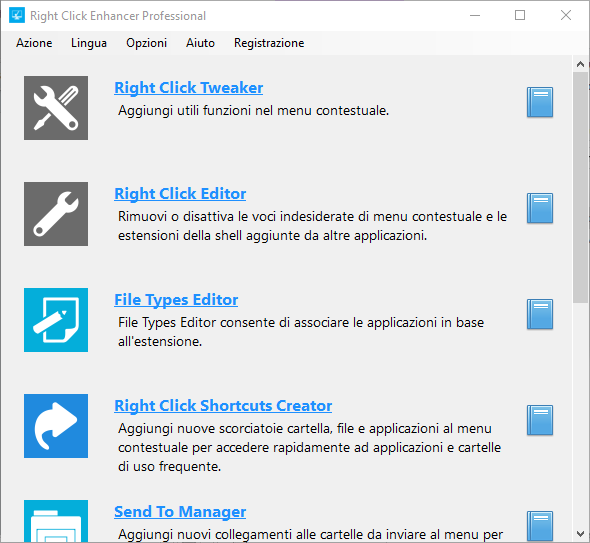Click the Right Click Tweaker wrench-and-screwdriver icon
590x543 pixels.
click(56, 108)
